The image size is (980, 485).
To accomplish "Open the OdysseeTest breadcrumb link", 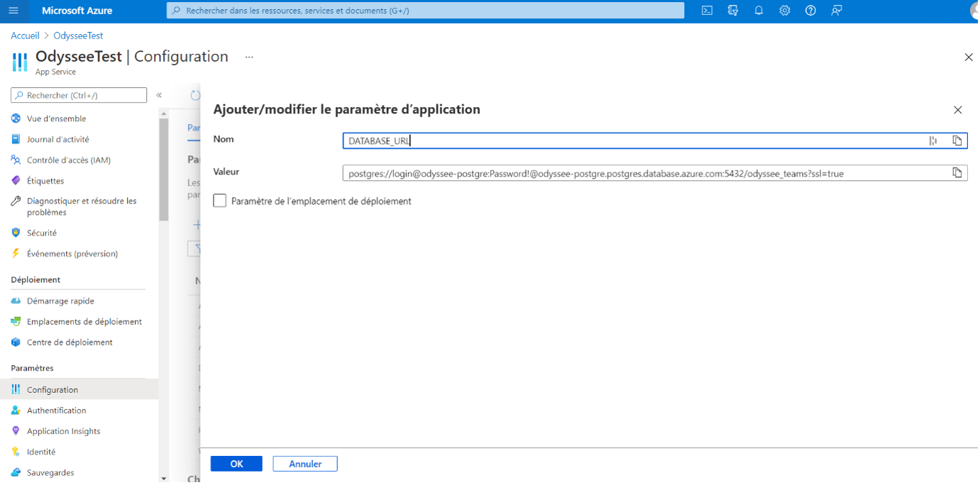I will point(78,35).
